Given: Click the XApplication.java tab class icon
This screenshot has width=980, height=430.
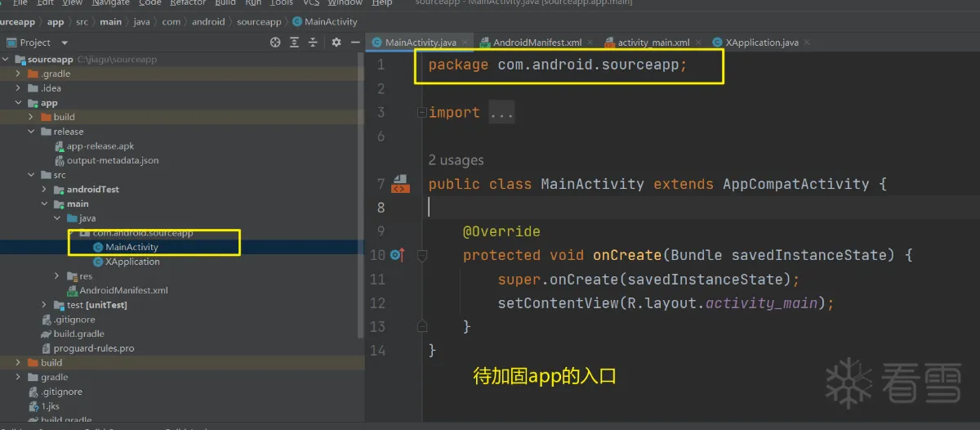Looking at the screenshot, I should coord(718,43).
